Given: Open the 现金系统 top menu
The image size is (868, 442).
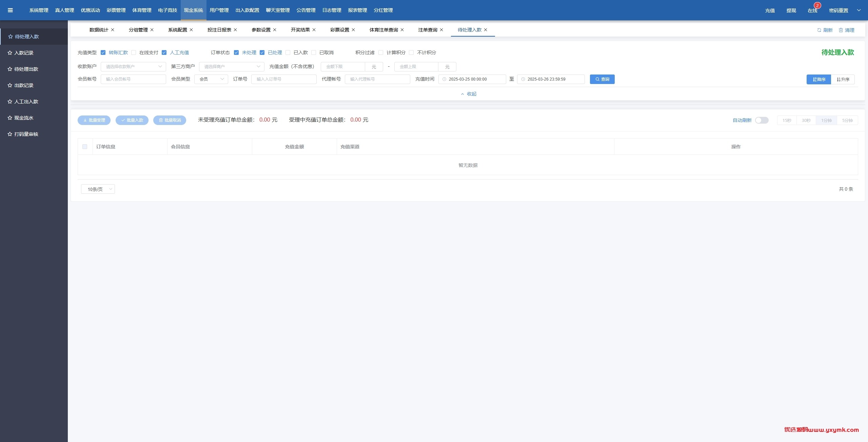Looking at the screenshot, I should pos(193,10).
